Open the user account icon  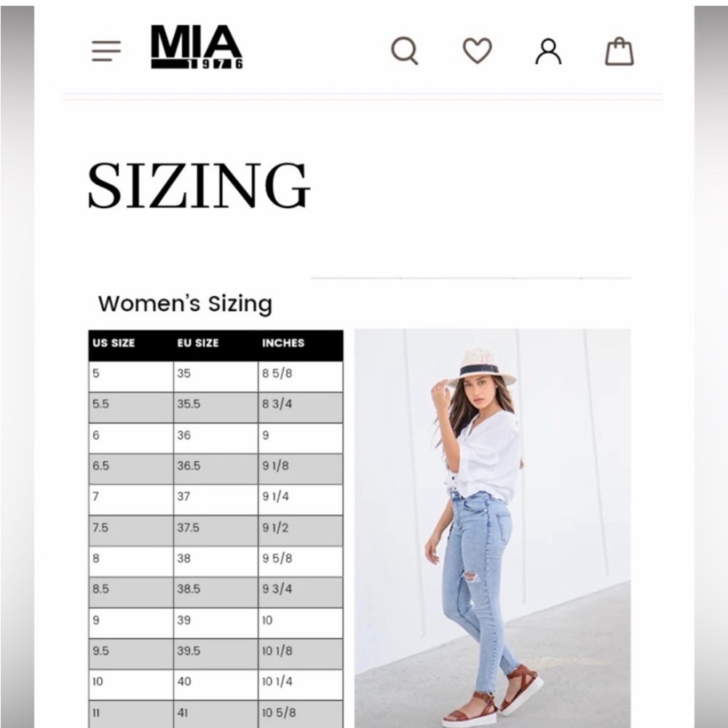(548, 51)
